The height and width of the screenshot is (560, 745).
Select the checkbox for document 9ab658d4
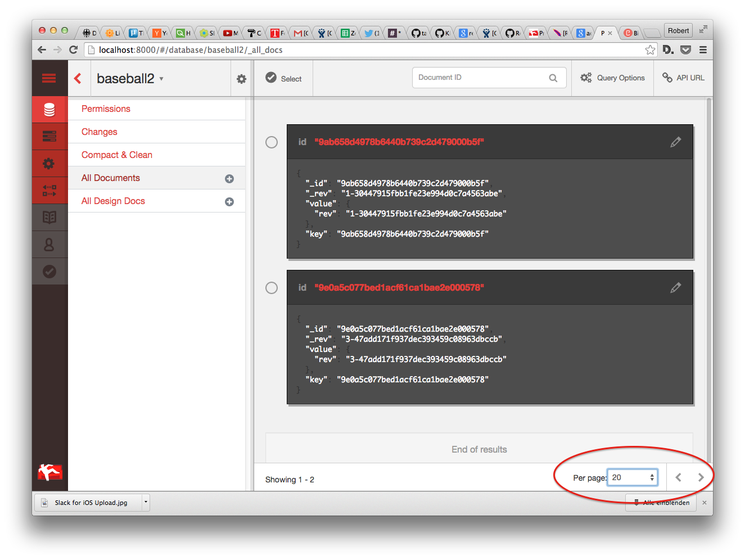[x=272, y=142]
